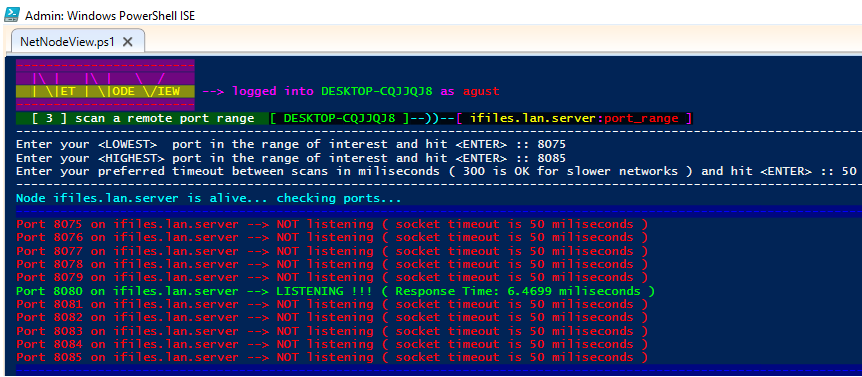Click 'ifiles.lan.server:port_range' label
Screen dimensions: 862x377
[574, 118]
